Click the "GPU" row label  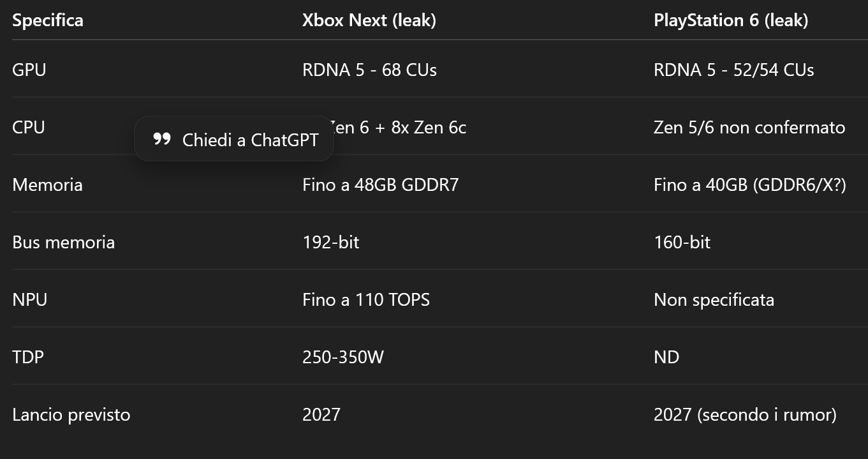tap(29, 70)
